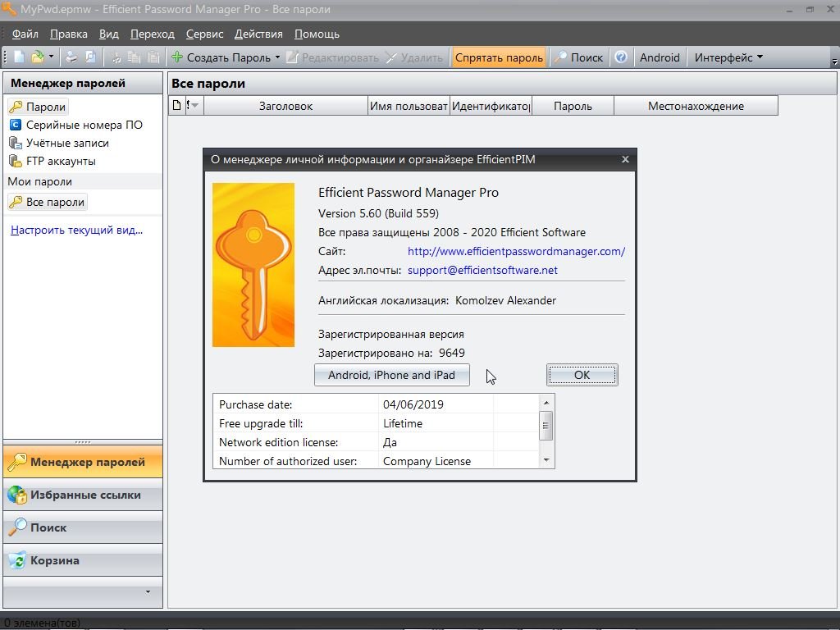
Task: Select Учётные записи in sidebar
Action: click(59, 143)
